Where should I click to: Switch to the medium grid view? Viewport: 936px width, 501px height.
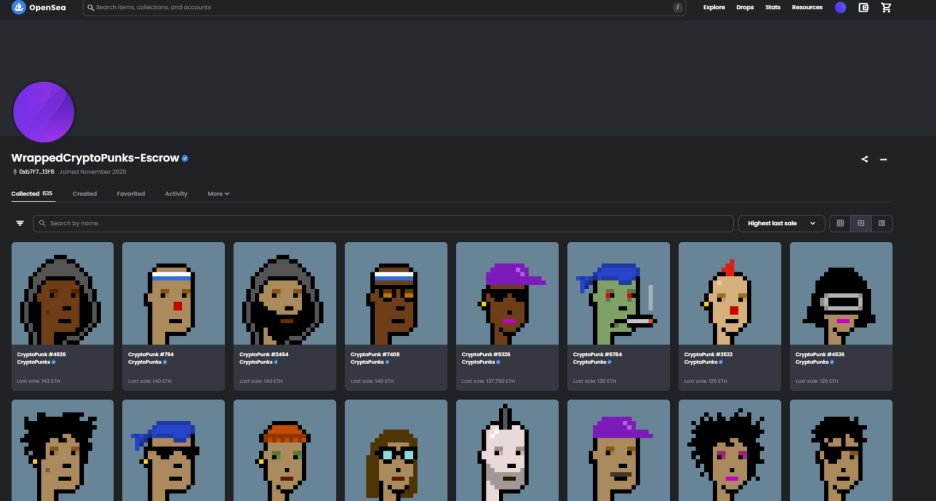tap(861, 223)
